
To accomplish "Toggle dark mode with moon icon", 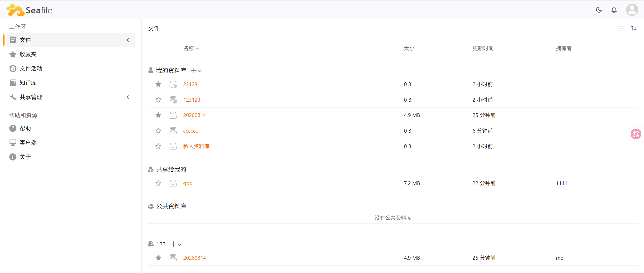I will pos(599,10).
